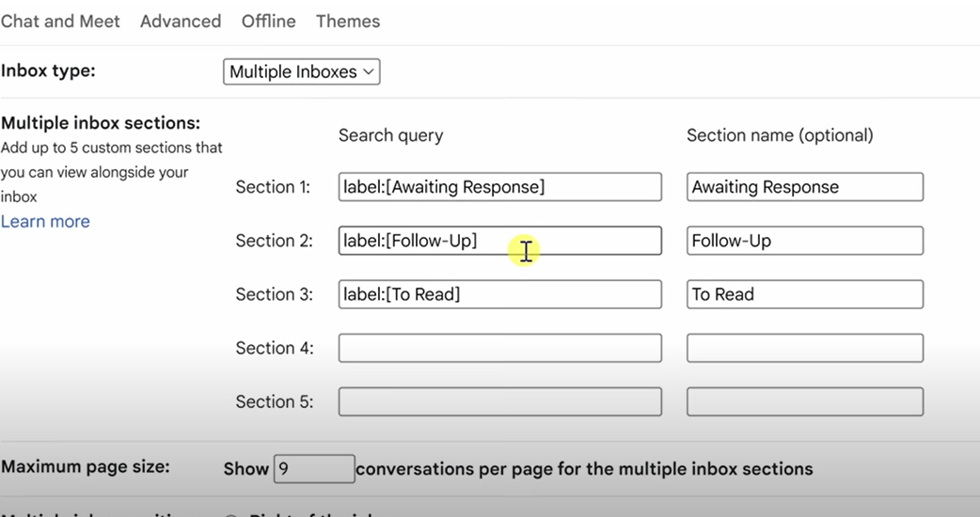Screen dimensions: 980x517
Task: Go to the Themes tab
Action: click(x=348, y=22)
